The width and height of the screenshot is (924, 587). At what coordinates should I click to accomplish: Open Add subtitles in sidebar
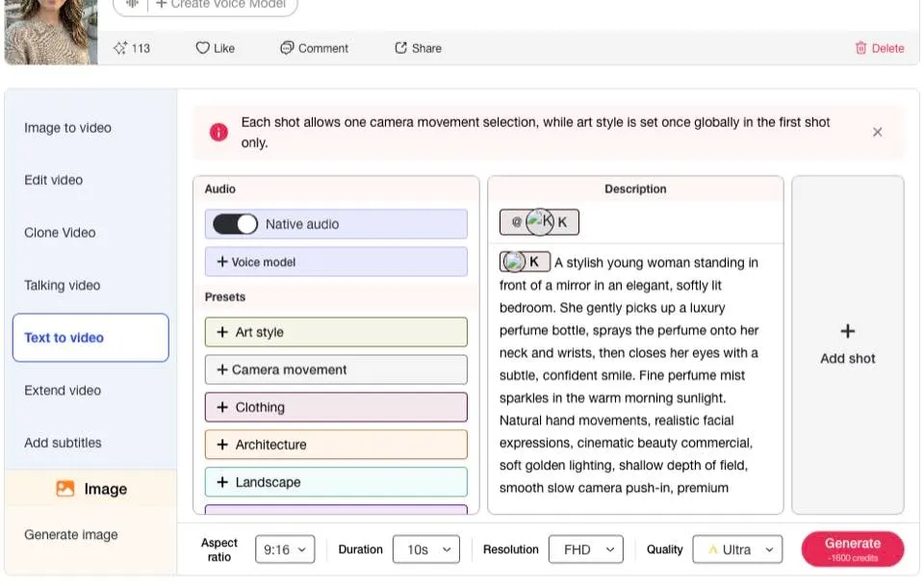coord(64,443)
